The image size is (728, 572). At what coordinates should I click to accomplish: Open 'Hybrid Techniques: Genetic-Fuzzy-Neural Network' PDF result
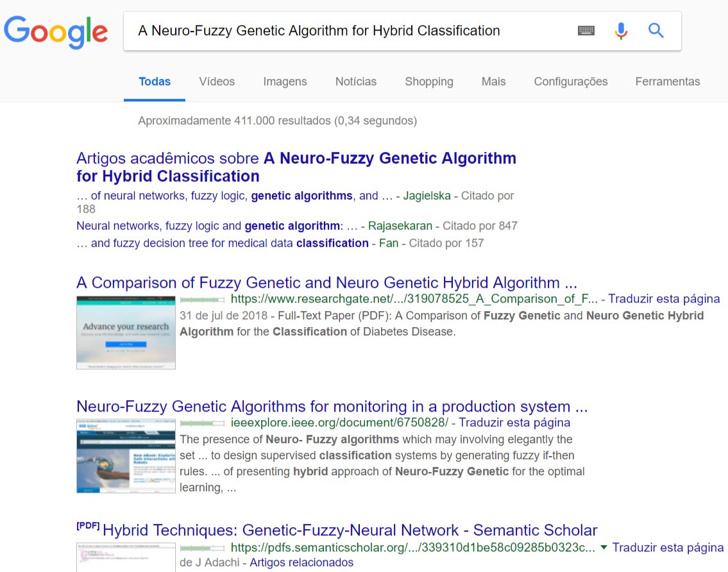[x=350, y=530]
